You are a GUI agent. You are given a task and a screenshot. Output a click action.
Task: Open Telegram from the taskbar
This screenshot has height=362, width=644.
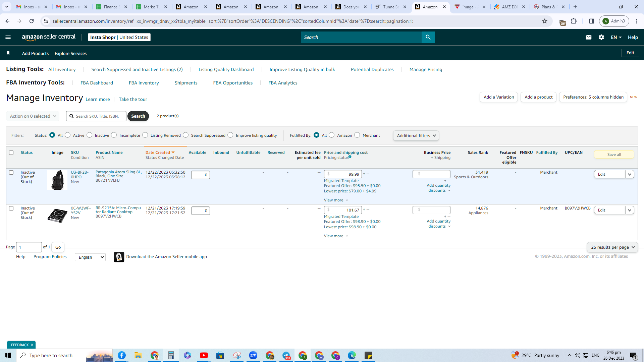286,355
